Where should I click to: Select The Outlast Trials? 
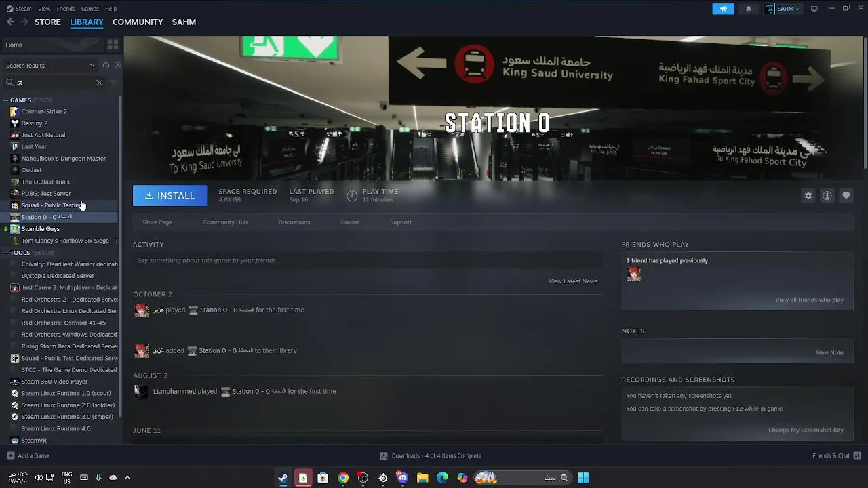pyautogui.click(x=45, y=182)
